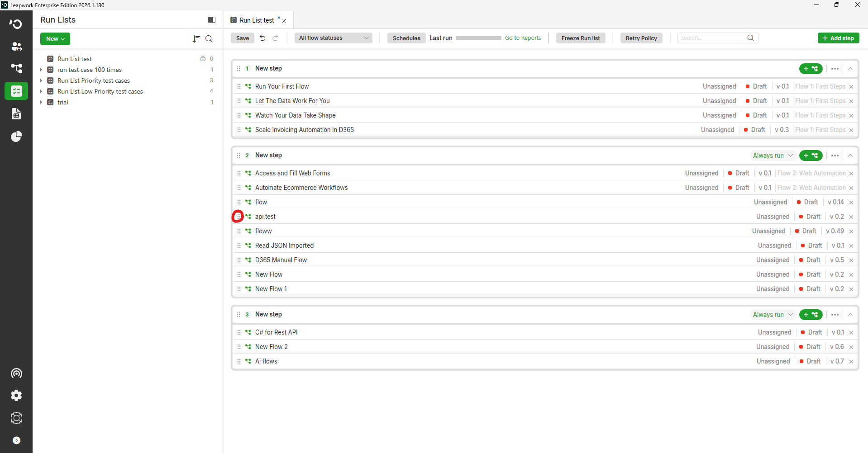Collapse step 1 using its chevron
This screenshot has height=453, width=868.
pos(850,69)
